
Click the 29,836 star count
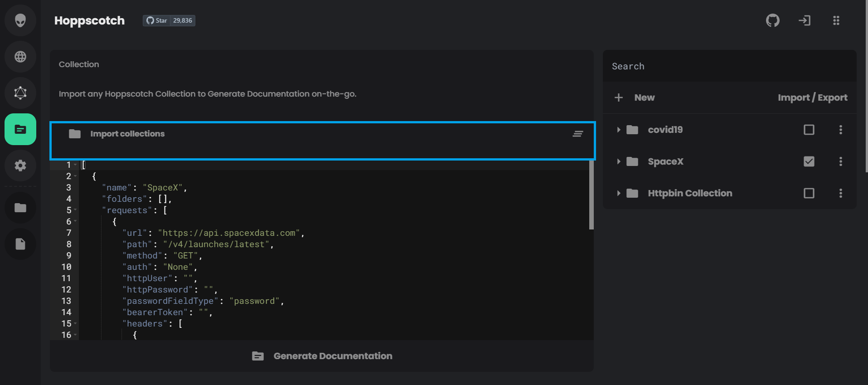click(183, 20)
